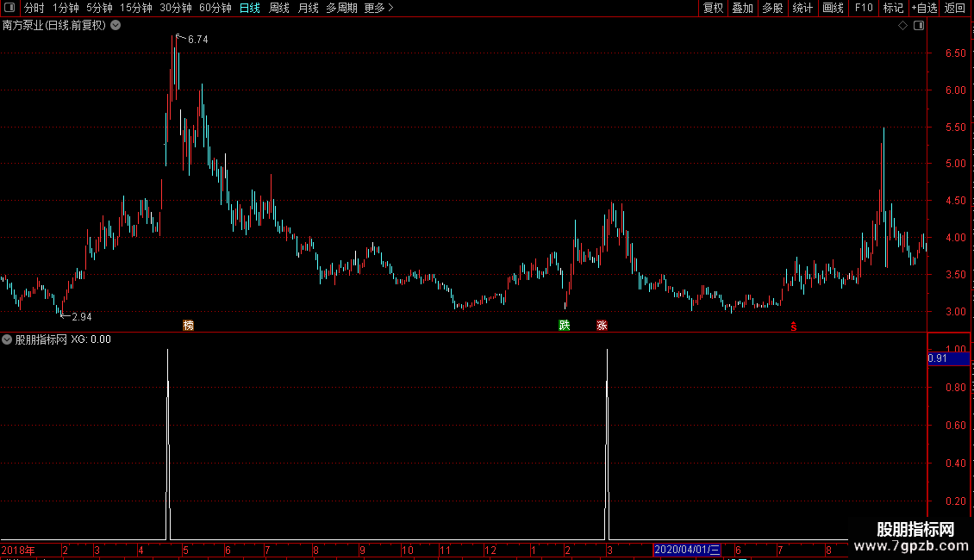Click the panel layout icon at top-left
Screen dimensions: 974x560
coord(9,8)
